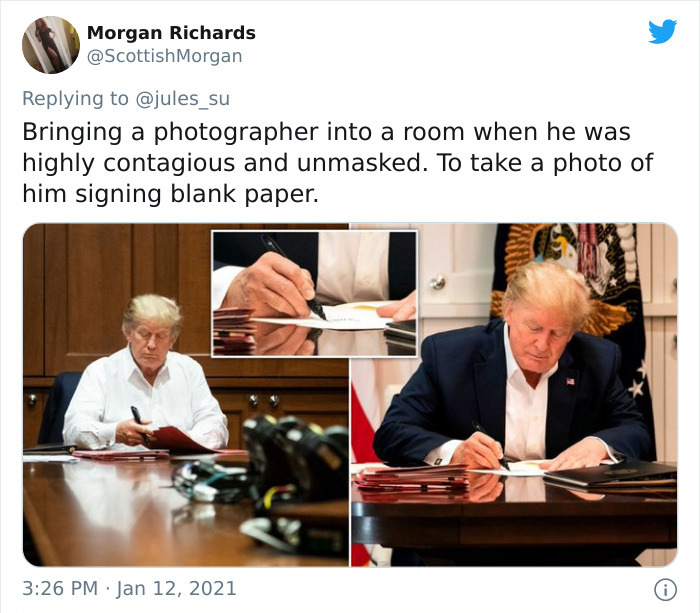
Task: Click the "Replying to" label
Action: click(75, 99)
